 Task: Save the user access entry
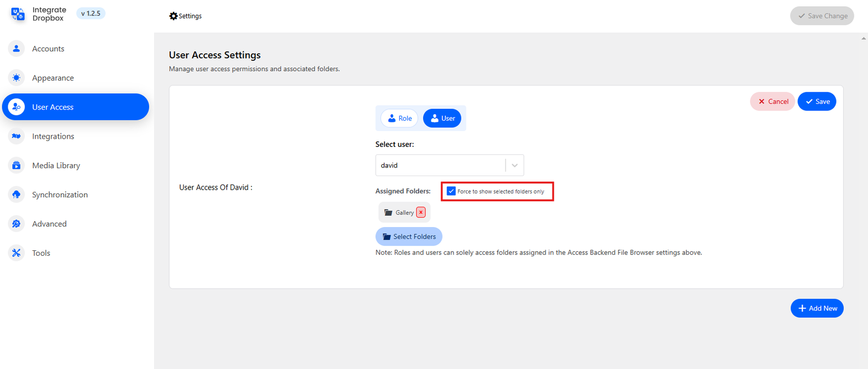817,101
